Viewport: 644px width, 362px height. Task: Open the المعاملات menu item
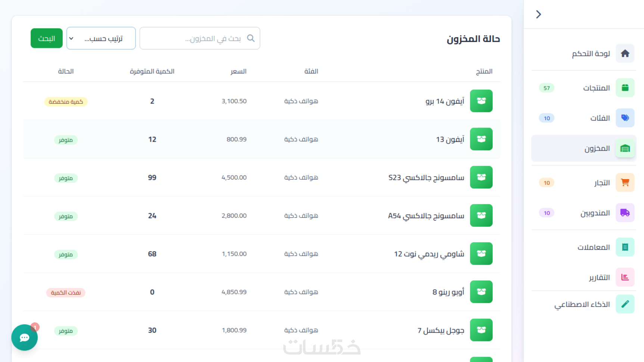[584, 247]
